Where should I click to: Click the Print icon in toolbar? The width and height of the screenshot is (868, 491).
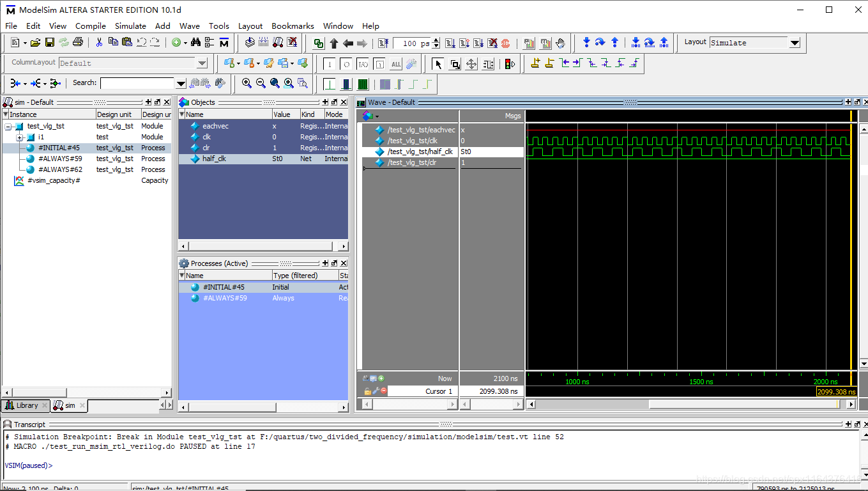[78, 43]
